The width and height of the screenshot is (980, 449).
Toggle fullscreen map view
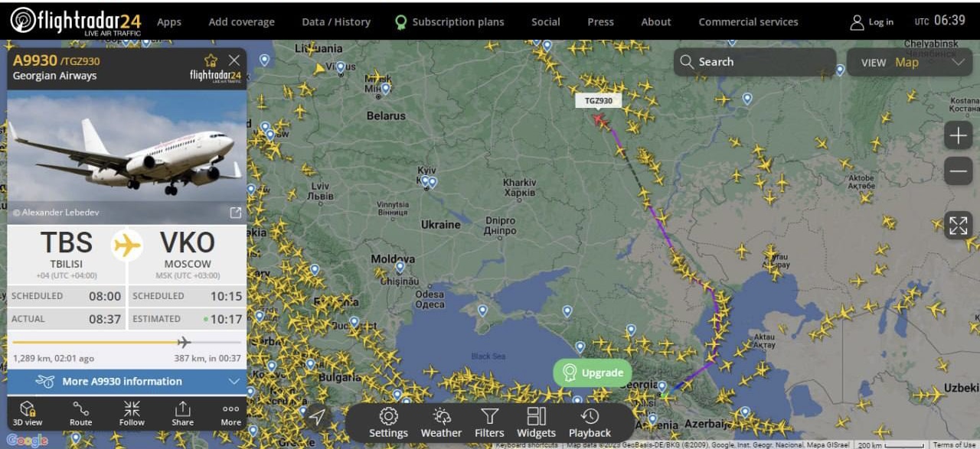958,225
